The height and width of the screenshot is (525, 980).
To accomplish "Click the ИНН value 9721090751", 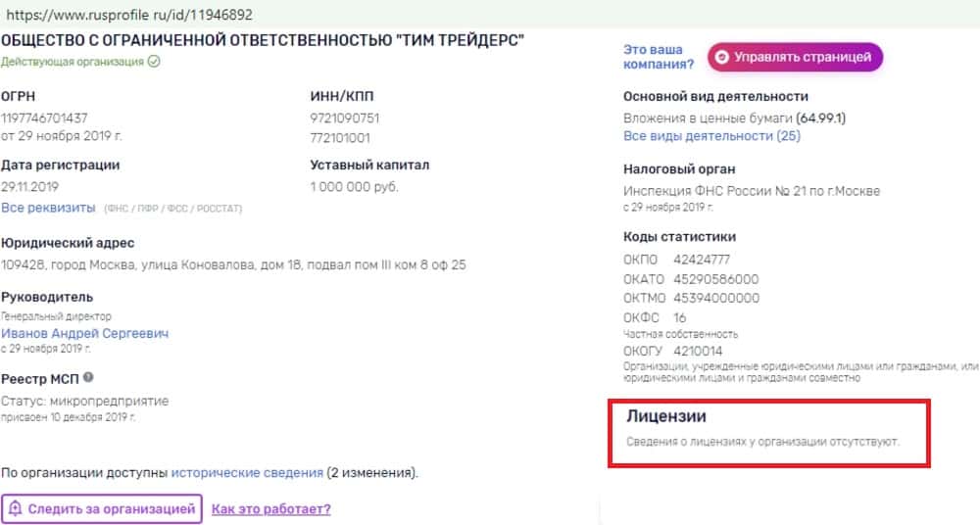I will click(344, 119).
